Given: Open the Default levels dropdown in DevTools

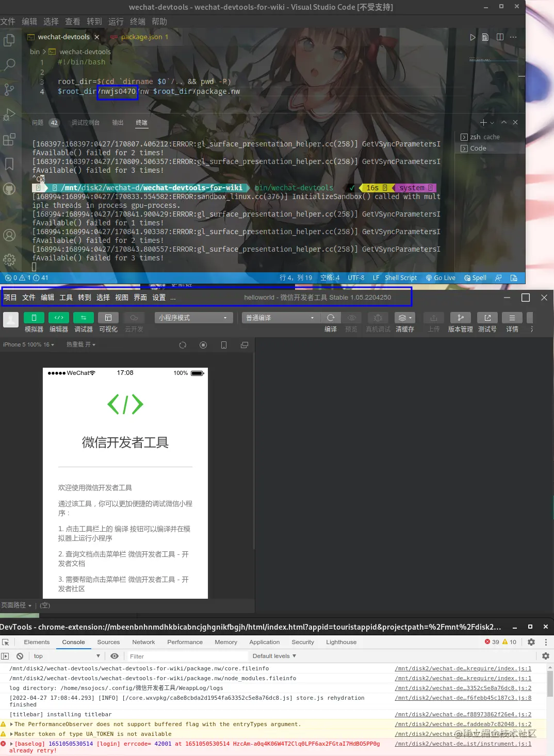Looking at the screenshot, I should click(x=274, y=655).
